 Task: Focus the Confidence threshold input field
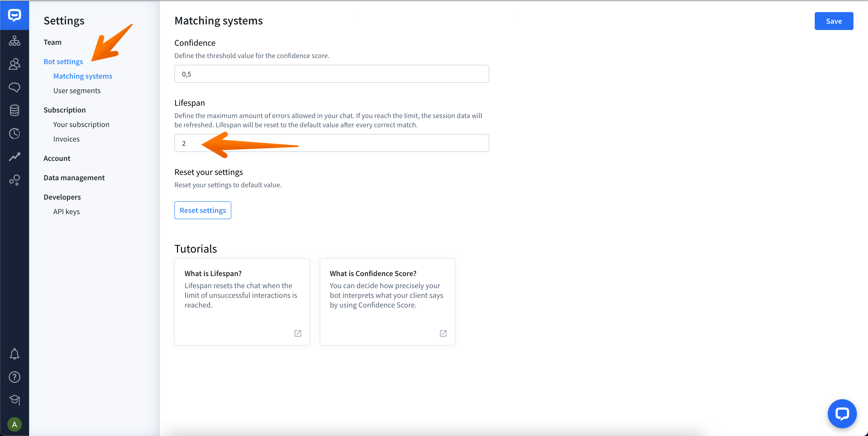click(331, 74)
